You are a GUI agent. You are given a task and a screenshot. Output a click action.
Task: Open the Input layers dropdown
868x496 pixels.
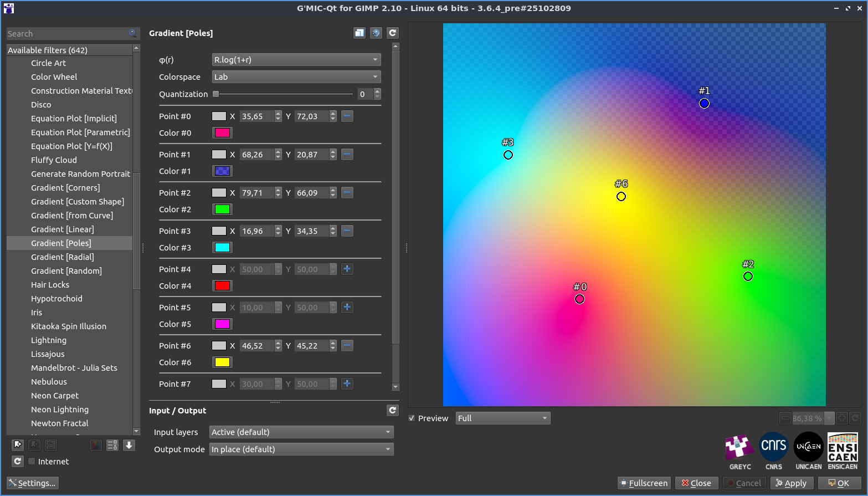tap(301, 432)
